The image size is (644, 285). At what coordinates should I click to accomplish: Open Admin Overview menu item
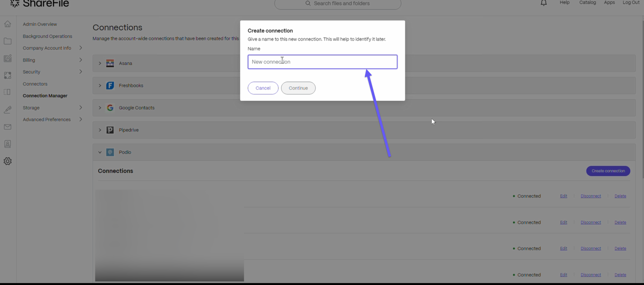point(40,24)
